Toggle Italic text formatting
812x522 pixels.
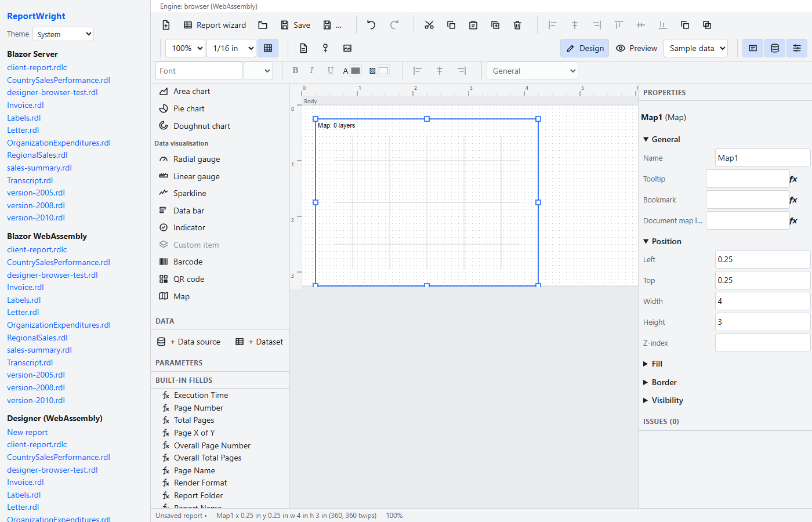tap(311, 71)
